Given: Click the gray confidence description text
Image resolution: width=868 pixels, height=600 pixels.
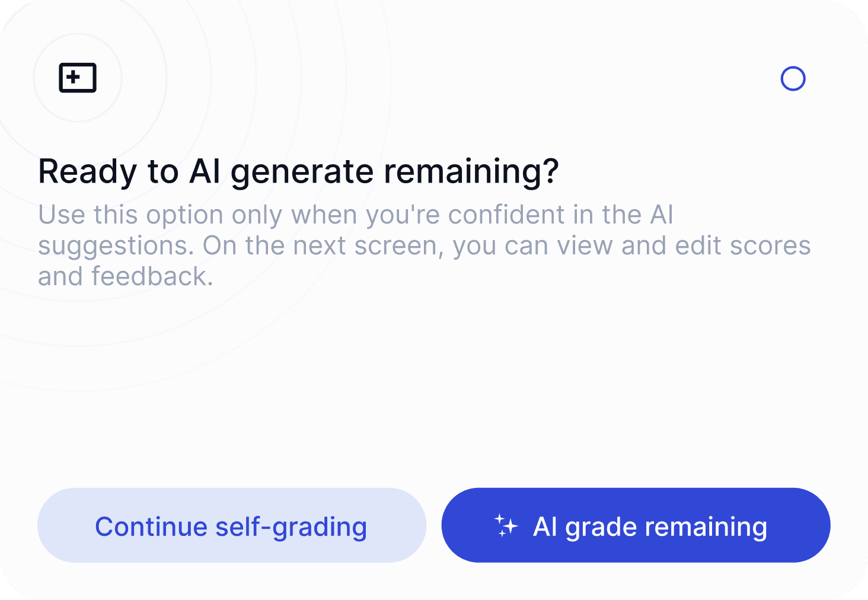Looking at the screenshot, I should click(x=424, y=245).
